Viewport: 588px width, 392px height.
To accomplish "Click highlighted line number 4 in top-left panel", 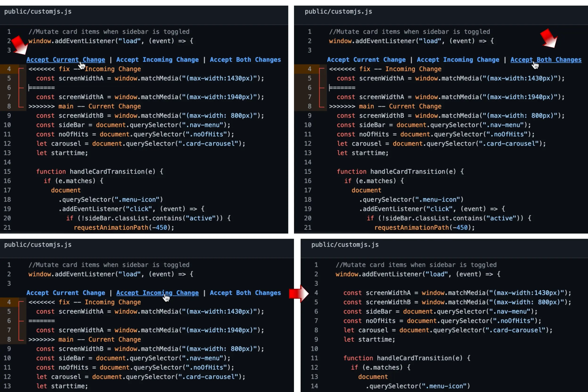I will (9, 69).
